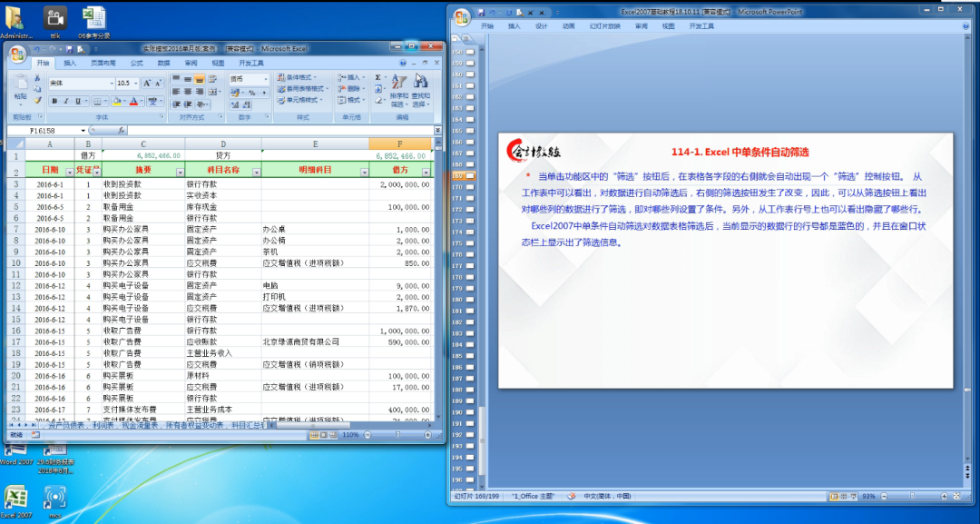Click the 套用表格格式 button
The height and width of the screenshot is (524, 980).
click(x=302, y=89)
